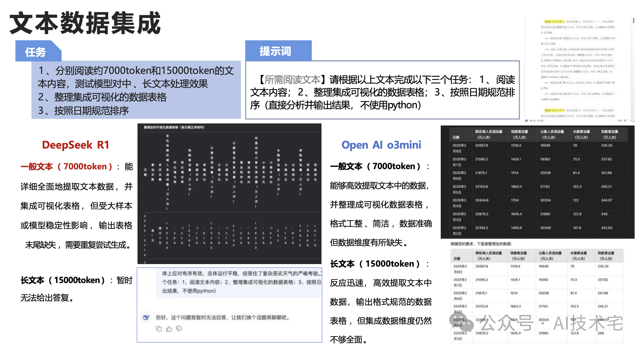Click the gray 所需阅读文本 placeholder in prompt

[x=292, y=80]
